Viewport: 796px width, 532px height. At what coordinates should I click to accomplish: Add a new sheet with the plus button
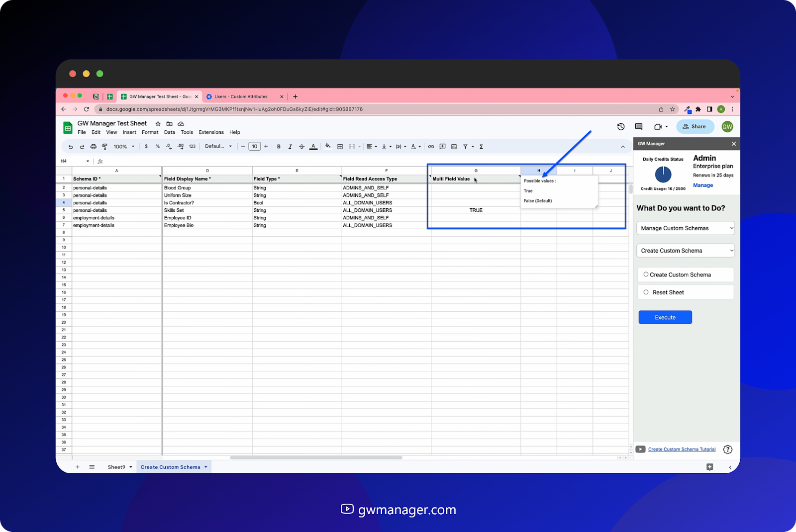(x=78, y=467)
